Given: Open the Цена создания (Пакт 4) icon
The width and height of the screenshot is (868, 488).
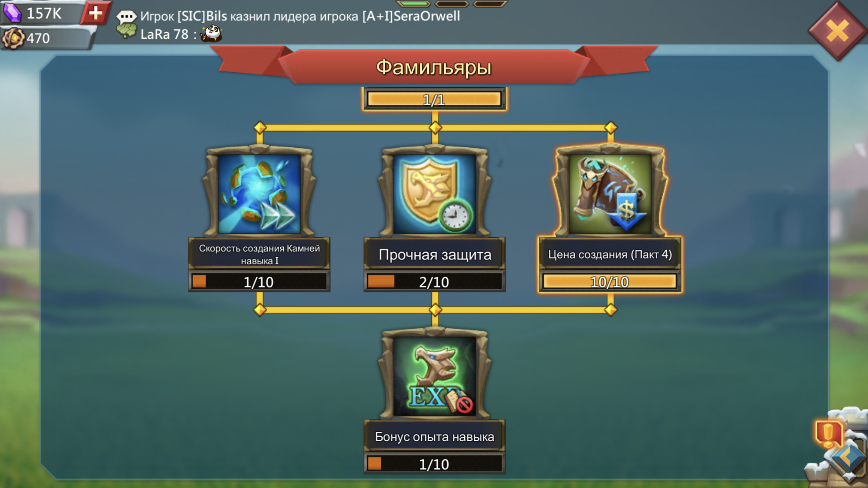Looking at the screenshot, I should coord(610,193).
